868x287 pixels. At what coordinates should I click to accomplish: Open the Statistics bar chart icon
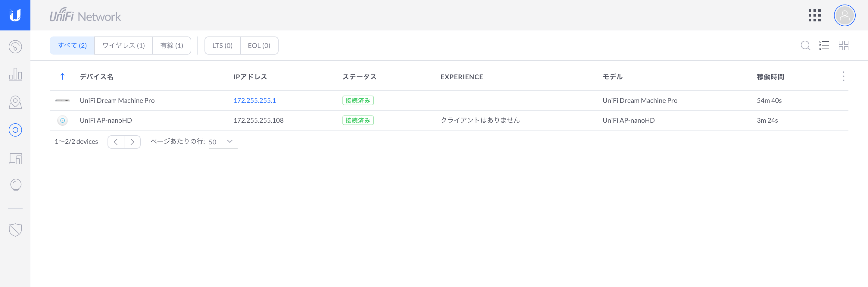click(15, 74)
